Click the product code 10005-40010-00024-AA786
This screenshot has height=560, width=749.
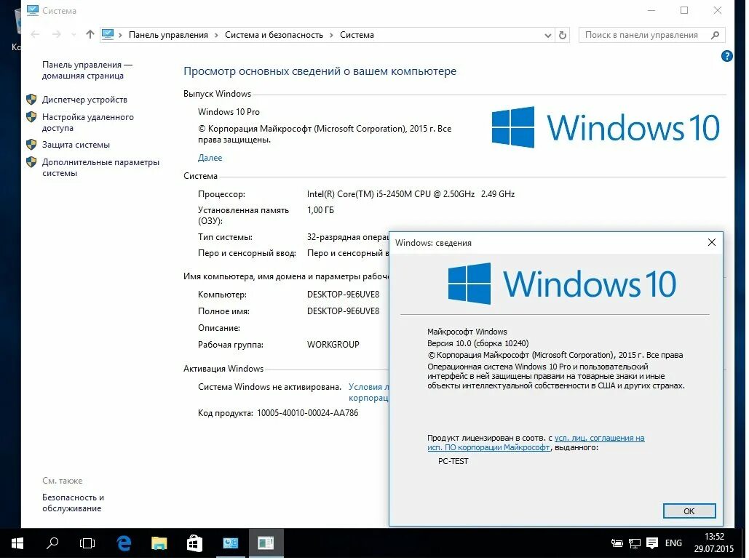pyautogui.click(x=308, y=413)
